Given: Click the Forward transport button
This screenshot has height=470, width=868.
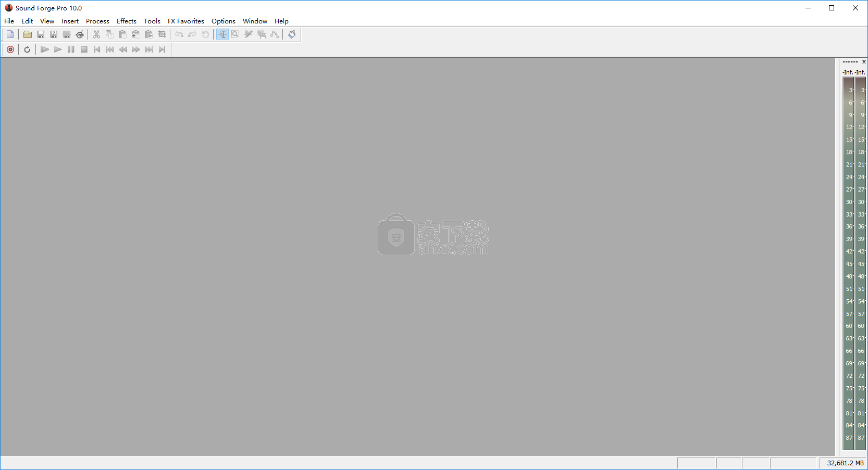Looking at the screenshot, I should point(136,49).
